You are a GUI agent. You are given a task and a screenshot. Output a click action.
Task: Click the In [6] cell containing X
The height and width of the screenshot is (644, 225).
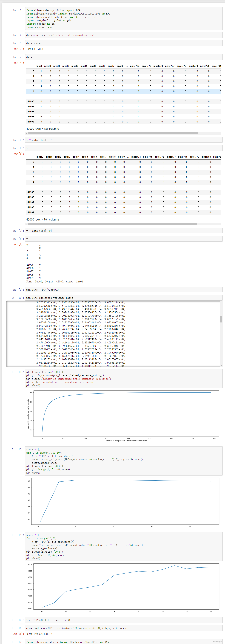tap(124, 148)
